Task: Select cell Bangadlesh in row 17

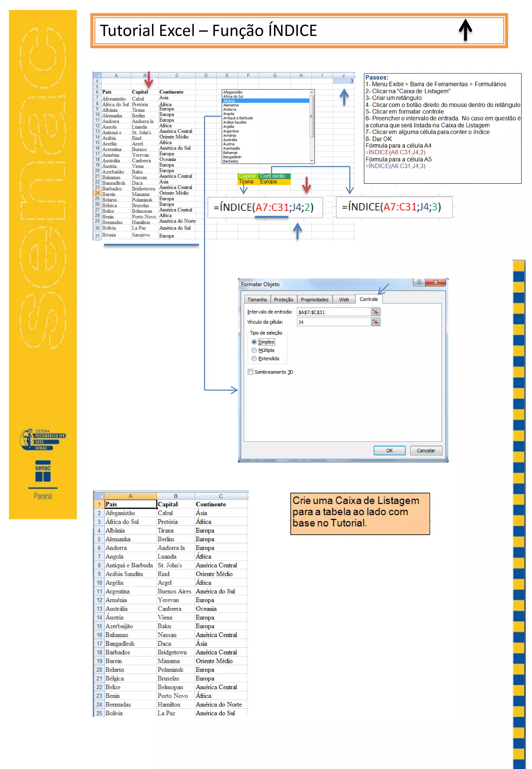Action: click(x=130, y=644)
